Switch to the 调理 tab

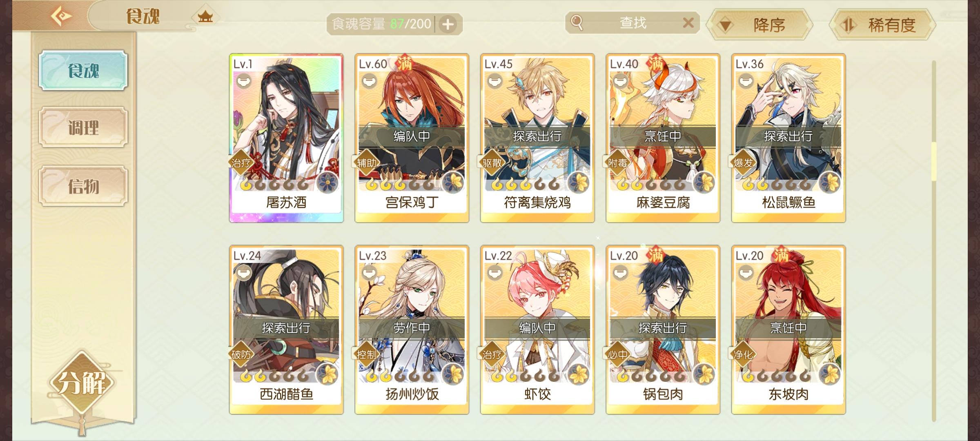[83, 128]
